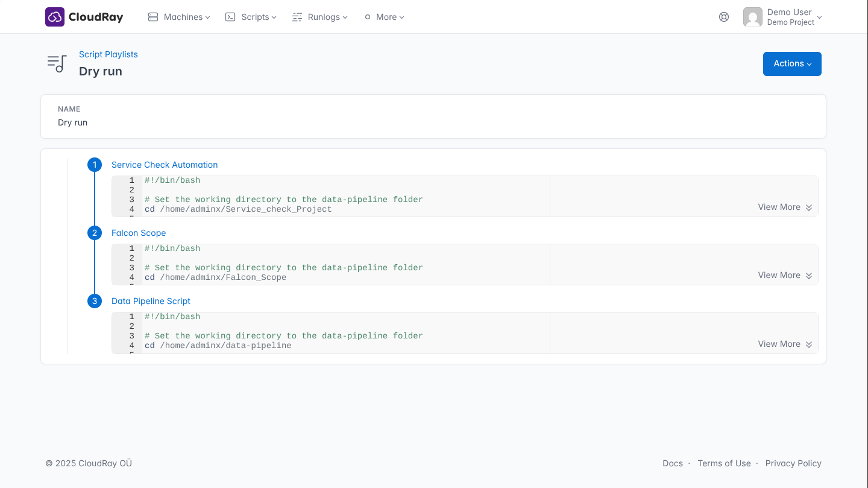Click the help lifebuoy icon
This screenshot has height=488, width=868.
pyautogui.click(x=724, y=17)
